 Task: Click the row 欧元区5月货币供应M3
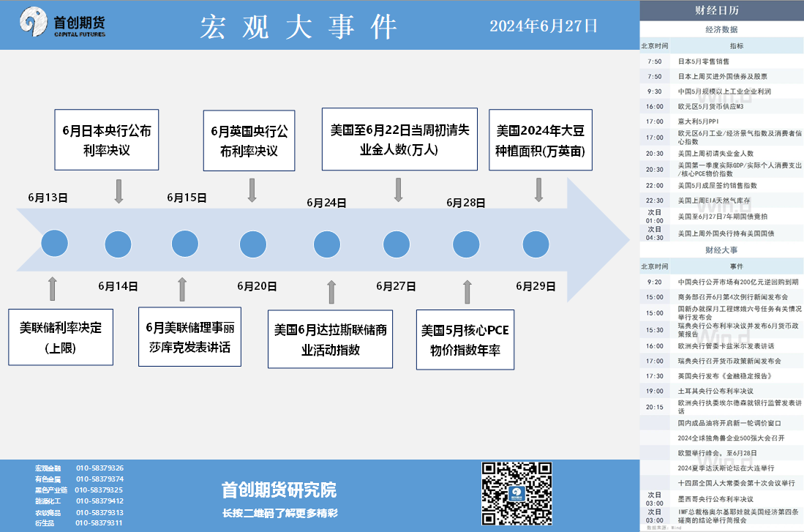click(721, 107)
